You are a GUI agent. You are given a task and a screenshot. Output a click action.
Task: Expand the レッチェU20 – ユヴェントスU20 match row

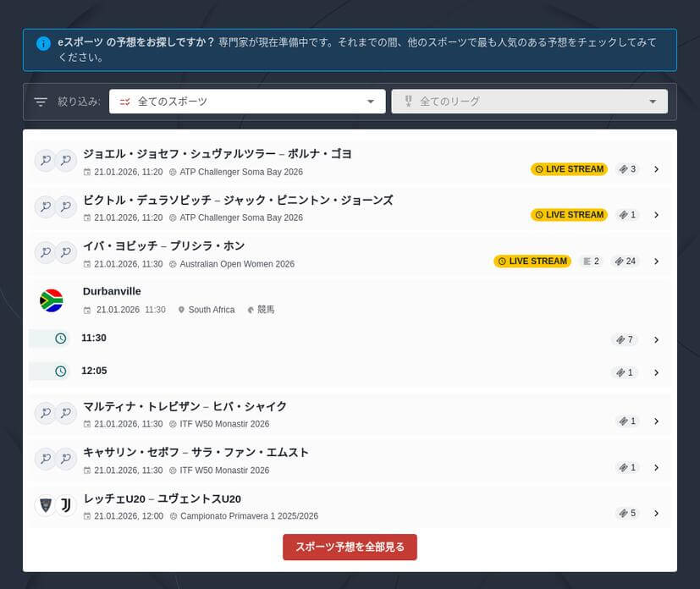[657, 513]
